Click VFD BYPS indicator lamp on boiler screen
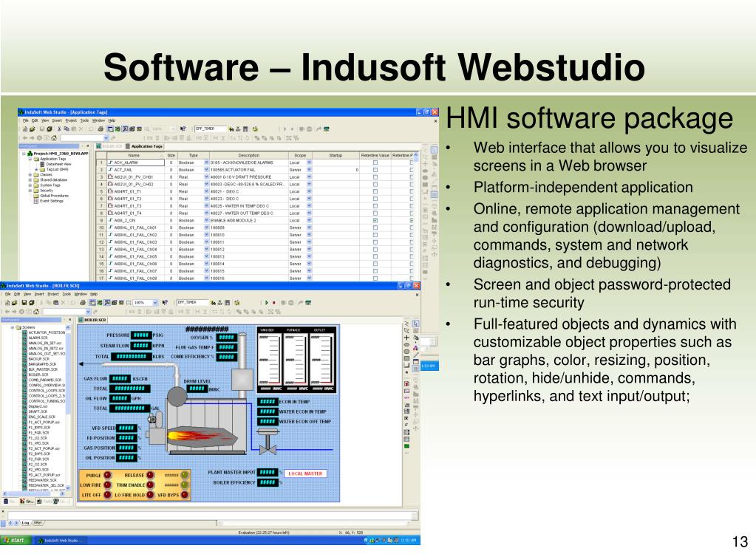 click(x=185, y=495)
